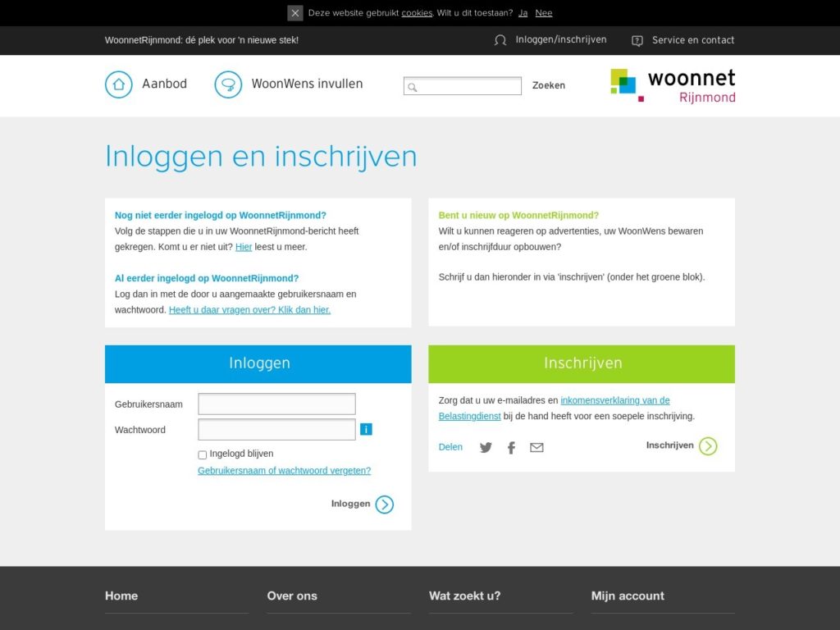Accept cookies by clicking Ja
The image size is (840, 630).
coord(523,12)
